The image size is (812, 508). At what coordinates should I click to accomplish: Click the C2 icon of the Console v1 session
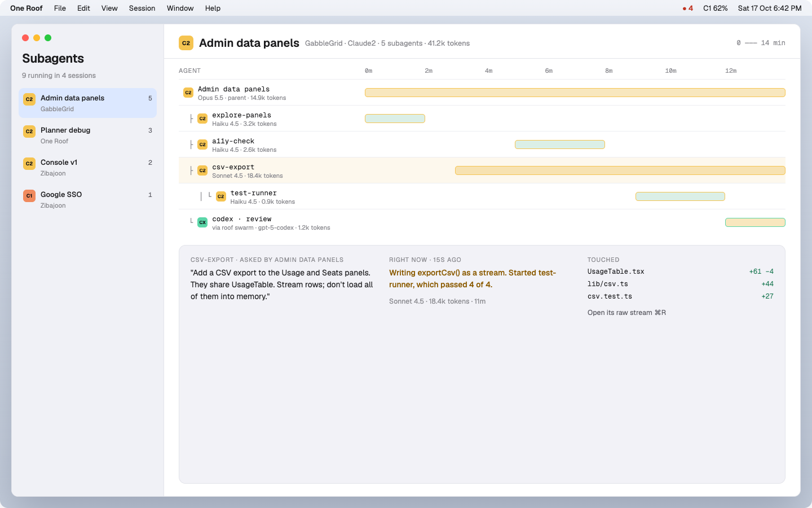pos(29,163)
